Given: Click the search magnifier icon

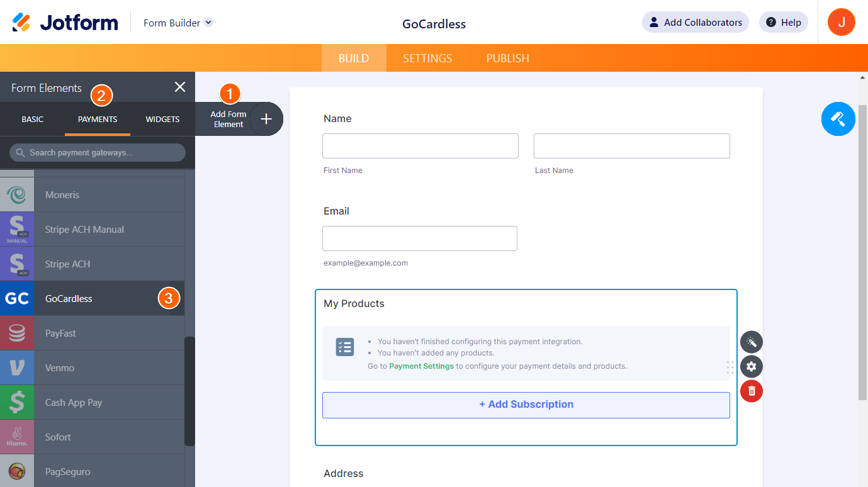Looking at the screenshot, I should coord(20,152).
